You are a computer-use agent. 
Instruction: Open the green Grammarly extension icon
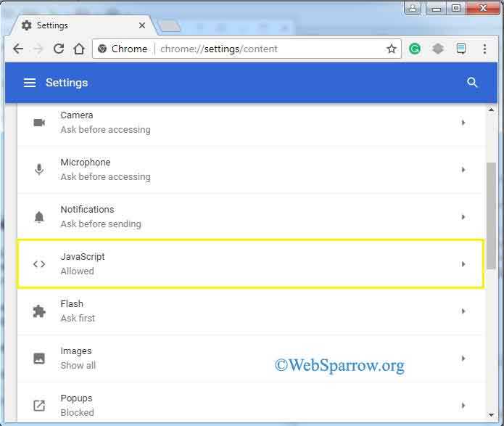[x=415, y=49]
